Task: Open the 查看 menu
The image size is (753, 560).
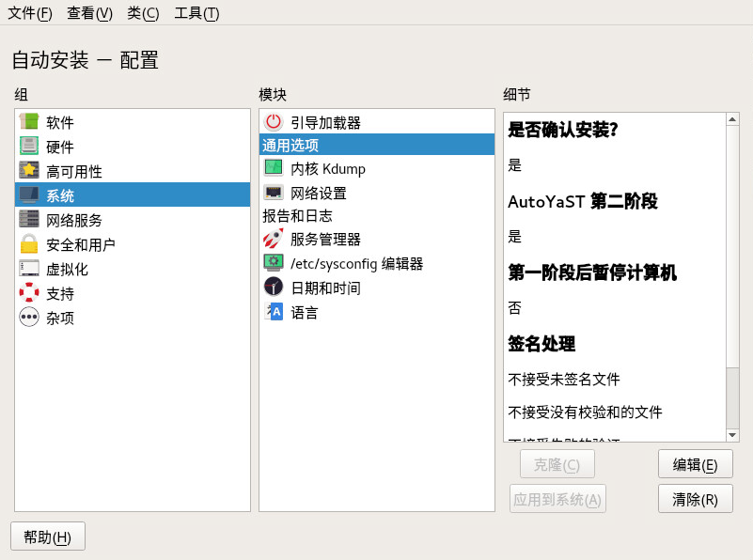Action: [88, 13]
